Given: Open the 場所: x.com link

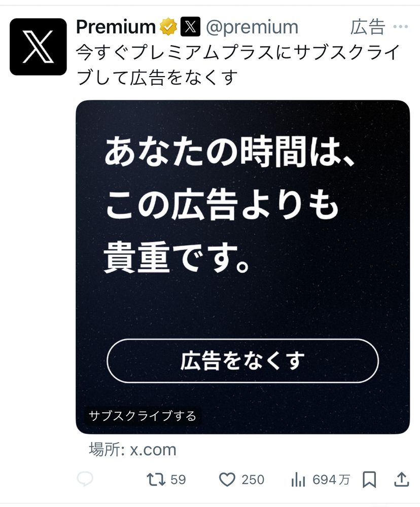Looking at the screenshot, I should click(x=133, y=449).
